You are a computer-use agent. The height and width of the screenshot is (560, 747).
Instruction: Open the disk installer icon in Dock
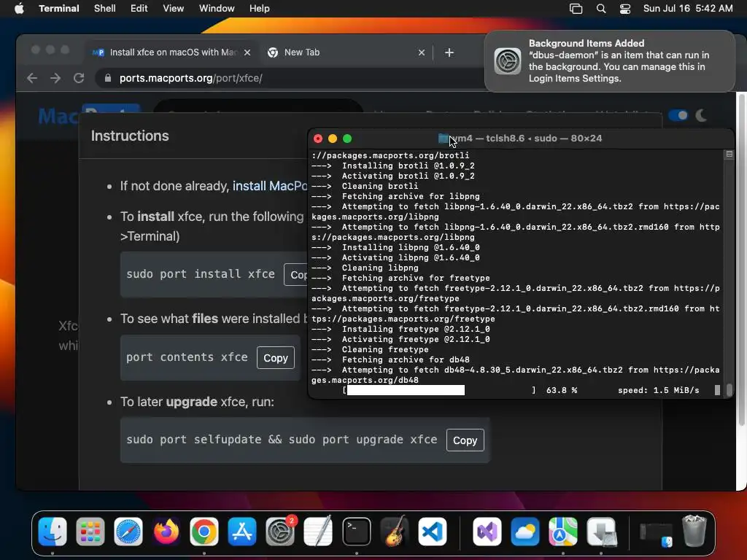point(601,532)
